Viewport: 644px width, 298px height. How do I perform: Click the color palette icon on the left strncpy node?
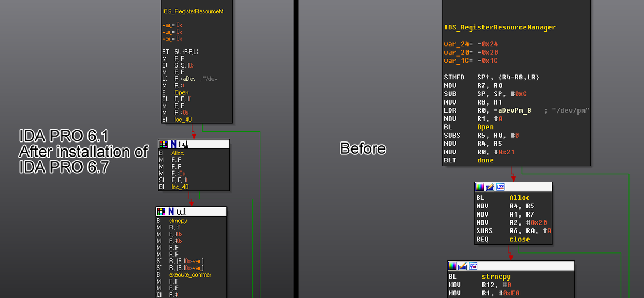pos(160,212)
